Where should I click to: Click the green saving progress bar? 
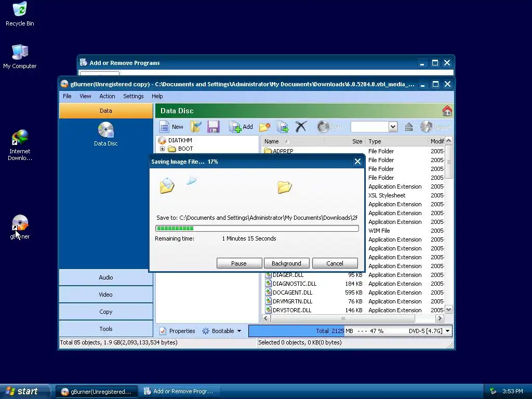pyautogui.click(x=257, y=229)
